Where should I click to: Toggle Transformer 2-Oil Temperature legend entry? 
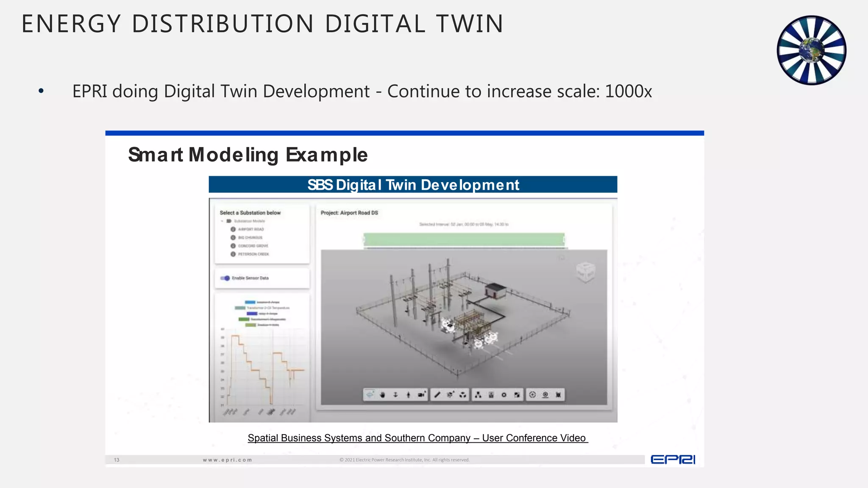coord(263,308)
